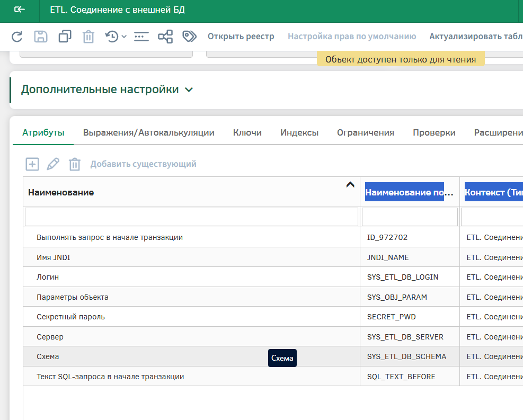
Task: Switch to the Ключи tab
Action: pos(247,132)
